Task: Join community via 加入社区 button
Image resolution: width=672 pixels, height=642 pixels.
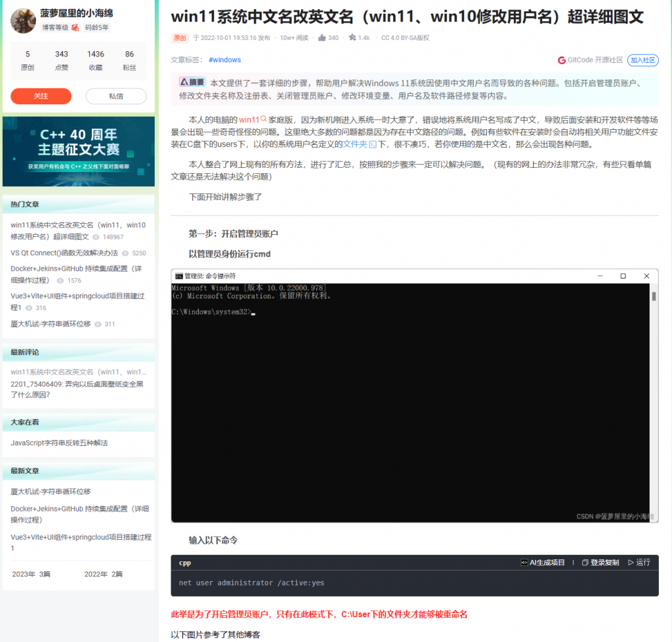Action: [642, 60]
